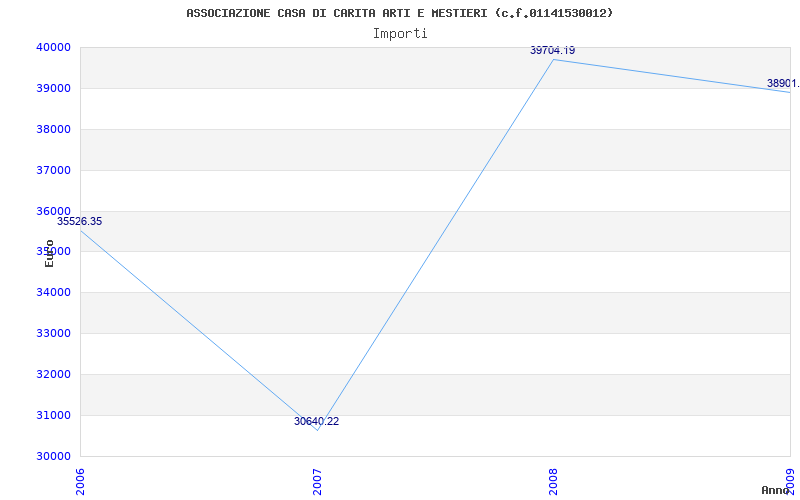
Task: Click the 2008 x-axis label
Action: click(x=554, y=481)
